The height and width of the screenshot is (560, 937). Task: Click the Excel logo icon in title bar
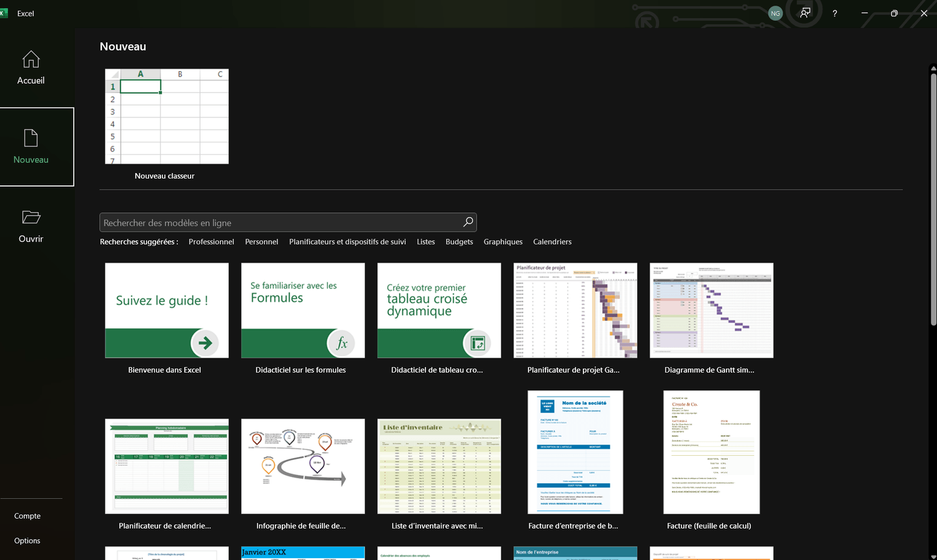click(x=3, y=13)
